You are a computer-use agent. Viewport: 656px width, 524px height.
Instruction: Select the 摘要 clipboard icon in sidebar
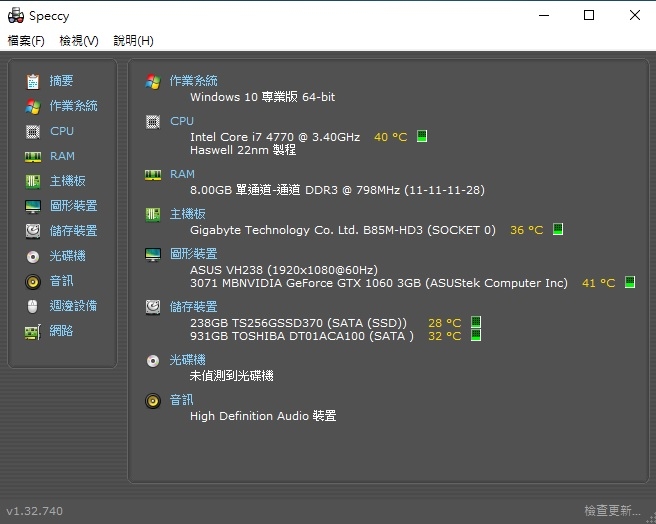pyautogui.click(x=33, y=81)
